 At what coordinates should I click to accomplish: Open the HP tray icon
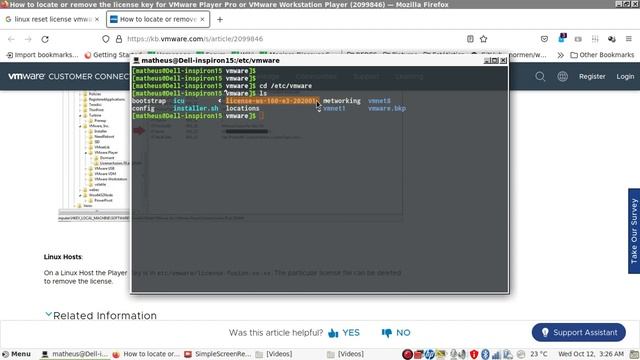tap(429, 354)
